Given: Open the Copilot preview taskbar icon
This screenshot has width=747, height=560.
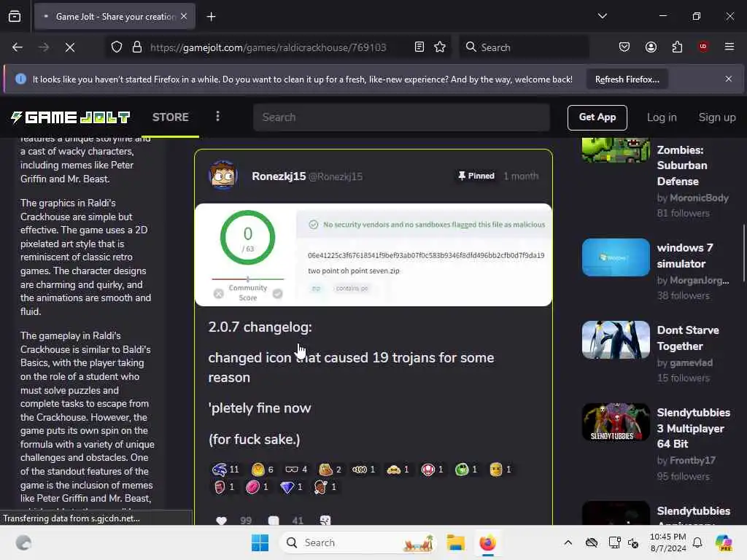Looking at the screenshot, I should coord(723,542).
